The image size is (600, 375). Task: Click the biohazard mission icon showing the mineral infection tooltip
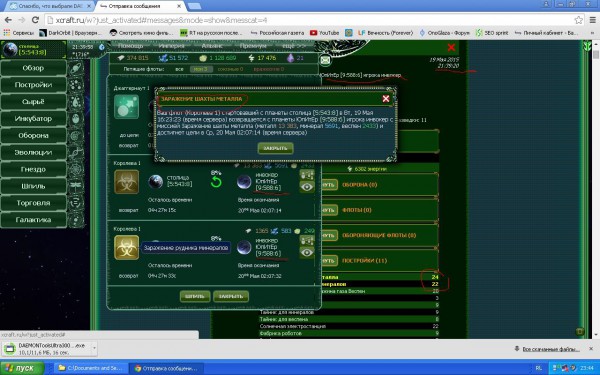(126, 248)
